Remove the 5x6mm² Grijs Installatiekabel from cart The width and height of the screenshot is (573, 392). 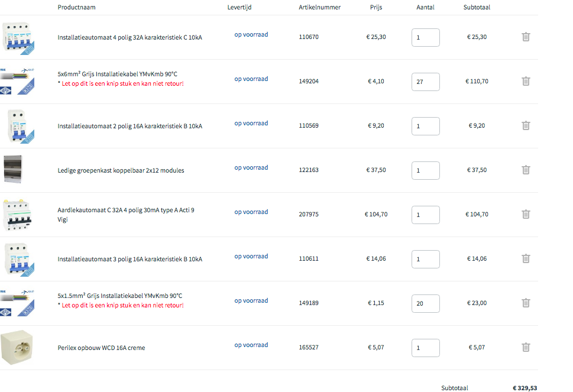click(x=526, y=81)
